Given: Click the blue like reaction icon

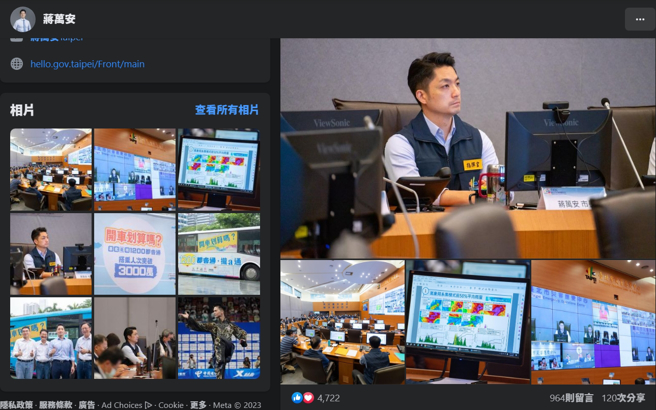Looking at the screenshot, I should (297, 397).
